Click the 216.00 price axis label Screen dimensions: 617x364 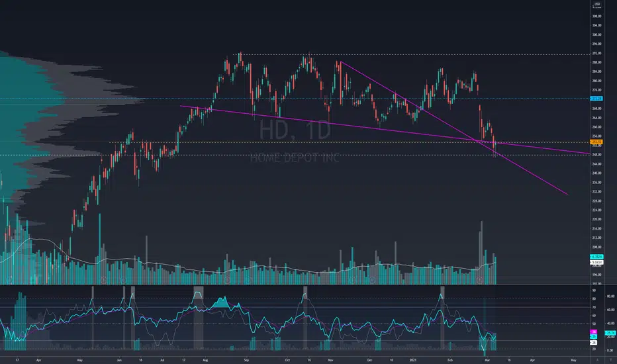coord(596,228)
